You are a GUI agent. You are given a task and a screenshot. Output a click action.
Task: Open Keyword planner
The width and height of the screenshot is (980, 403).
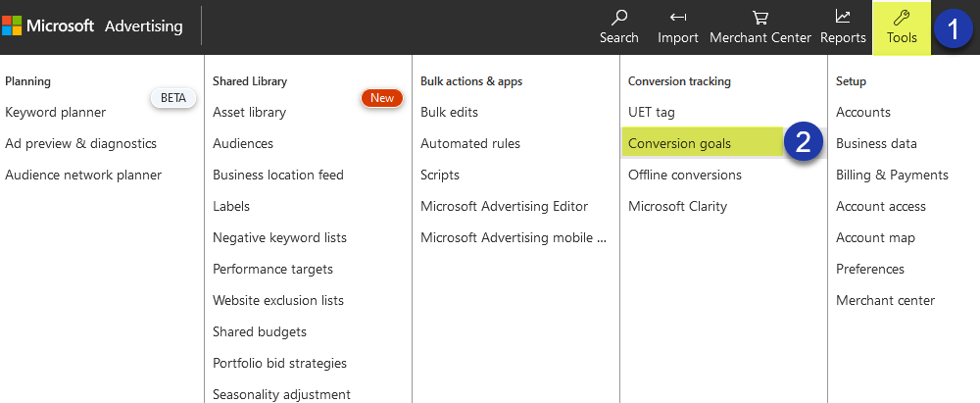click(56, 112)
